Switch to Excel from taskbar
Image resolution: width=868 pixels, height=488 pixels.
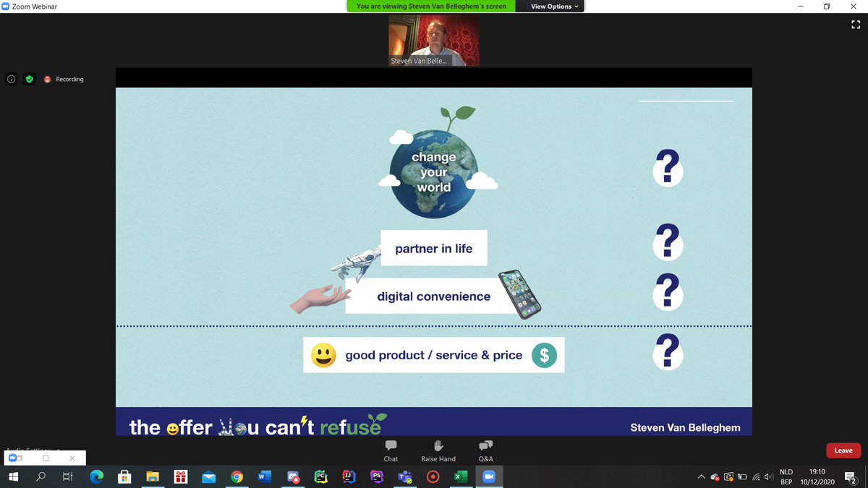460,476
